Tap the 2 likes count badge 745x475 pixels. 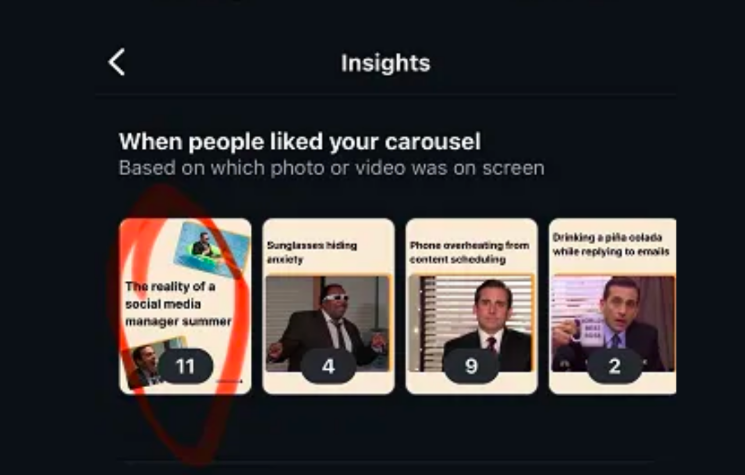coord(615,366)
